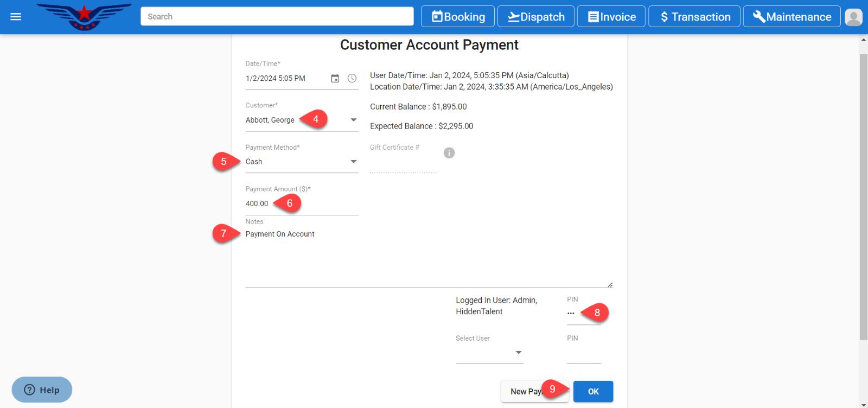Click the Help question mark button
Image resolution: width=868 pixels, height=408 pixels.
pyautogui.click(x=42, y=390)
